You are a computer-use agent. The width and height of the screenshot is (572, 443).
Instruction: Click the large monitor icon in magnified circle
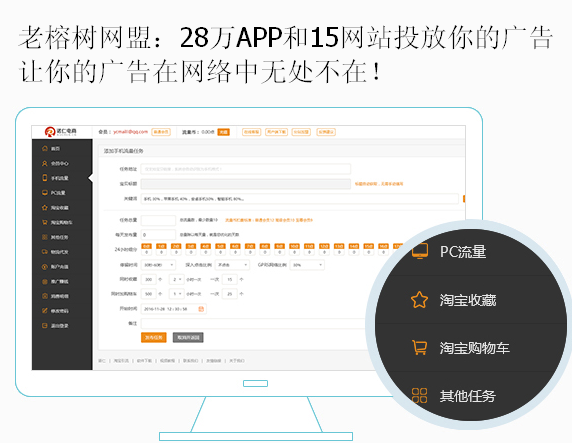tap(420, 251)
